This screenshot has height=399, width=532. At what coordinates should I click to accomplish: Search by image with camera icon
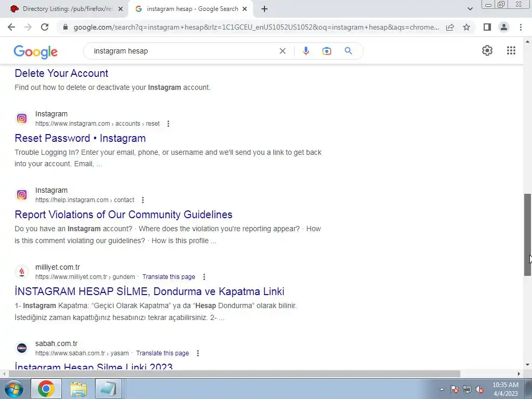326,51
